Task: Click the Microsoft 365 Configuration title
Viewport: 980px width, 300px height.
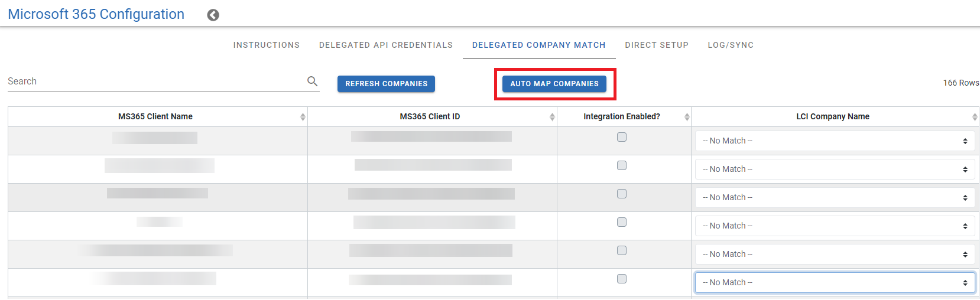Action: 96,14
